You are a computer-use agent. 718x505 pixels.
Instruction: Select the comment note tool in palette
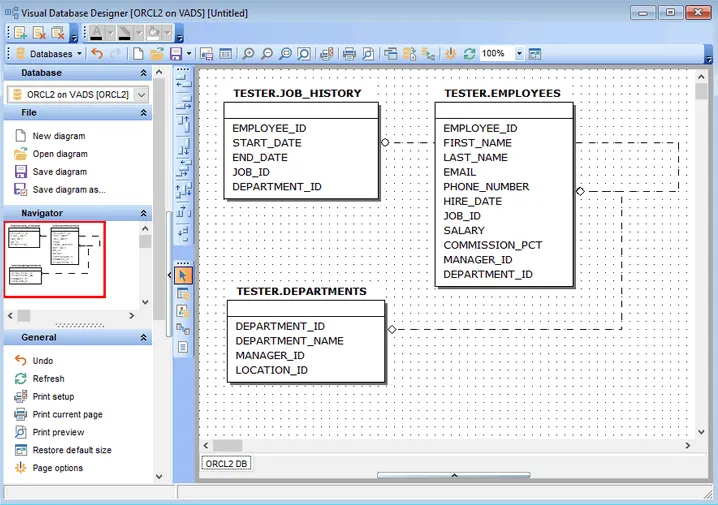click(x=183, y=347)
